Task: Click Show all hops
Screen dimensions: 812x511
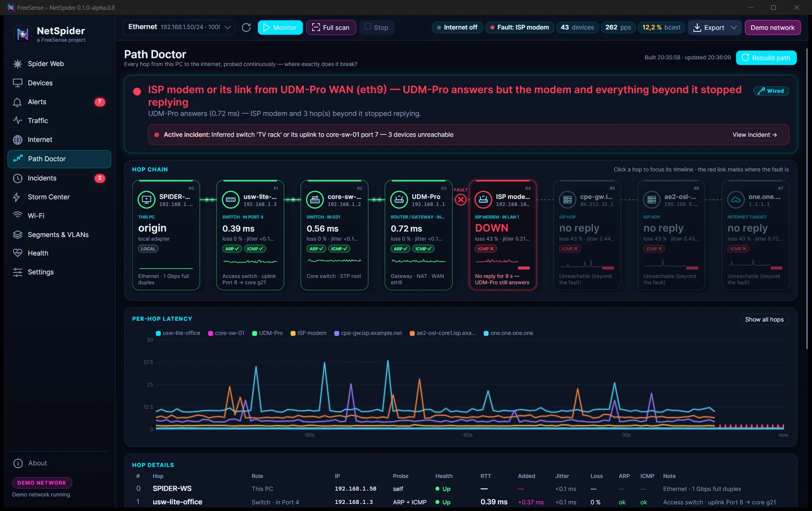Action: 764,320
